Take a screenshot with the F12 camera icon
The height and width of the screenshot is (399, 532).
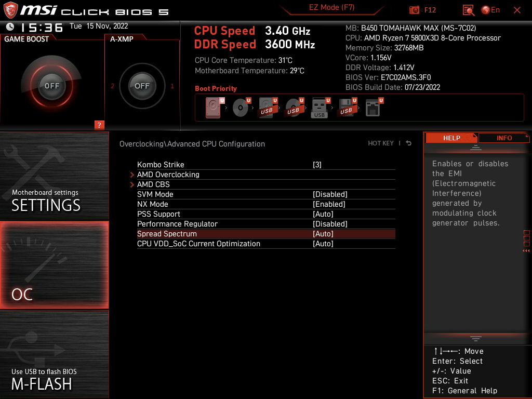[x=414, y=10]
